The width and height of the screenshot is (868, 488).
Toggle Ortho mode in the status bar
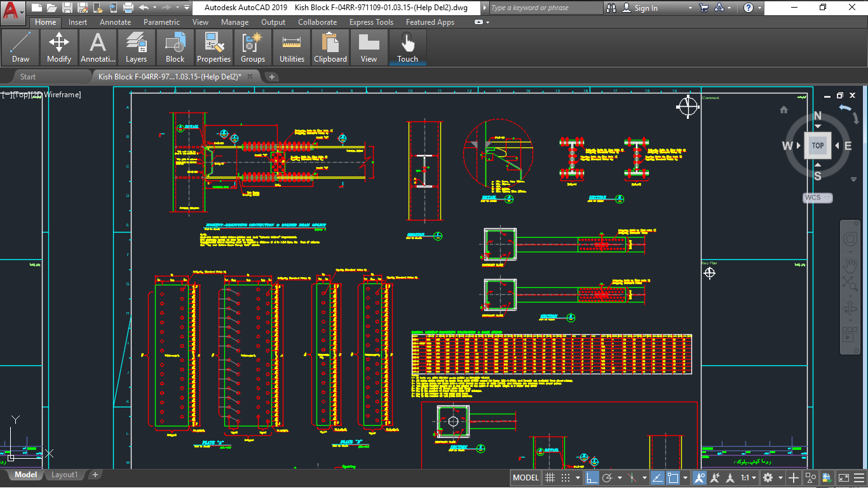[592, 478]
